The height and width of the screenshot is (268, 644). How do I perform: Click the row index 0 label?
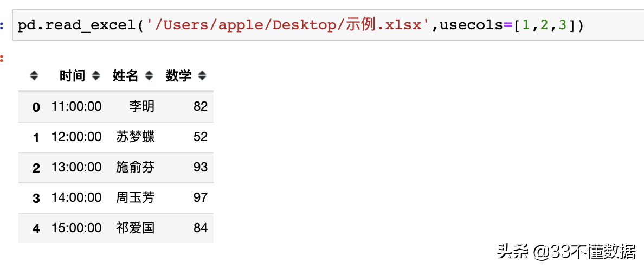(x=36, y=107)
